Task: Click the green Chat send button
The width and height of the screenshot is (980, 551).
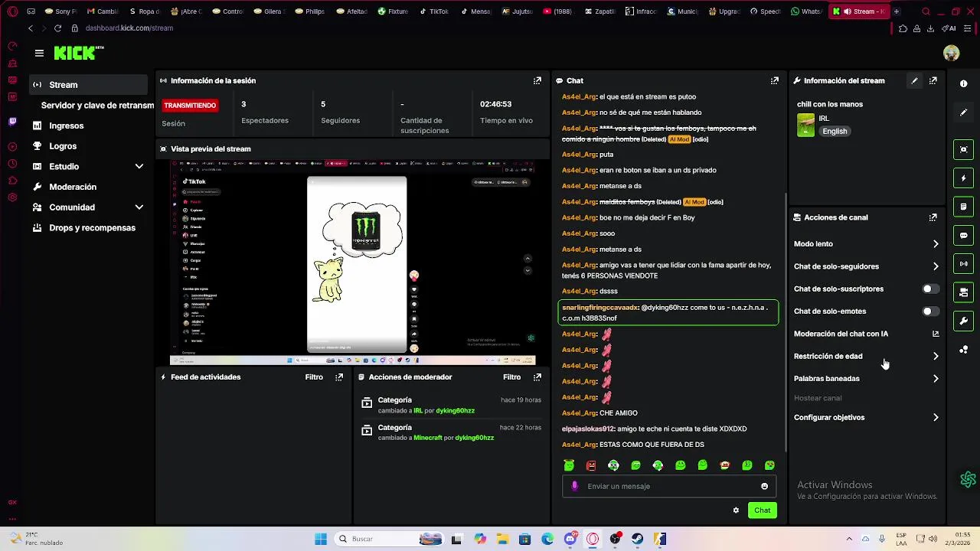Action: pos(762,510)
